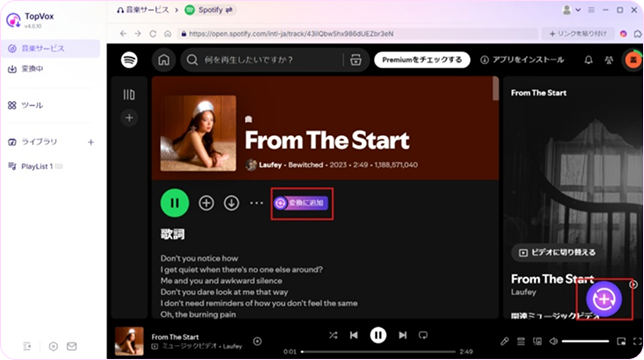Go back with browser back arrow
The height and width of the screenshot is (360, 644).
pos(123,34)
